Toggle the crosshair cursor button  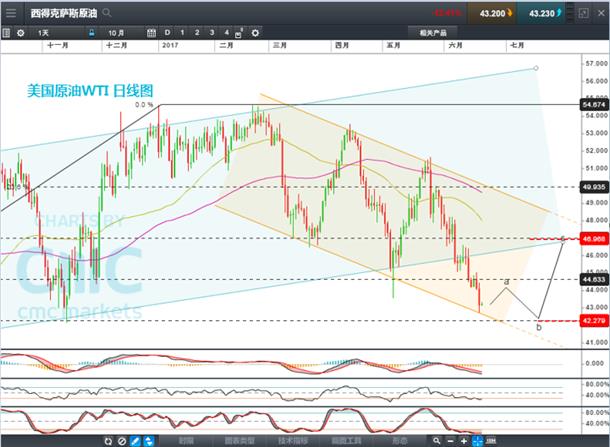(477, 441)
